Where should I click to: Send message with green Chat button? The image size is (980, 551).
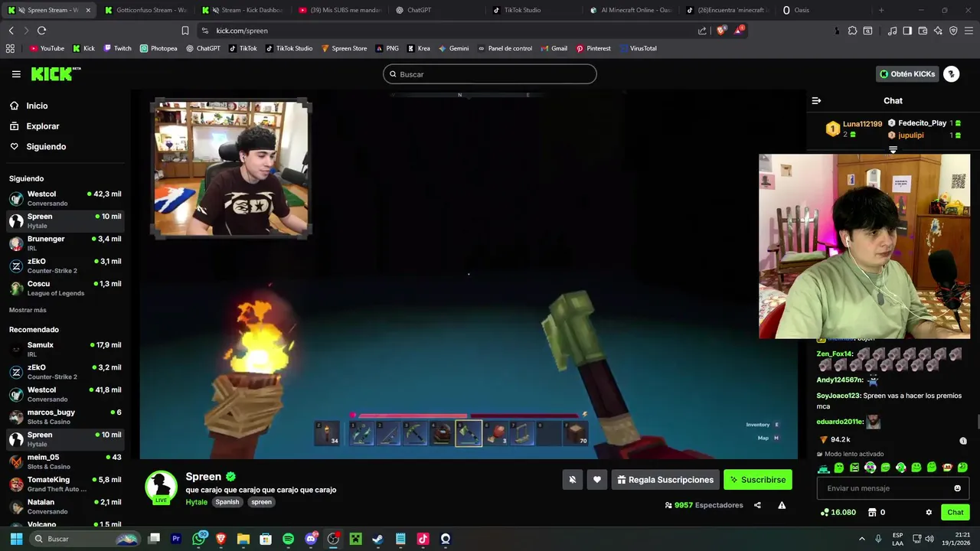955,513
